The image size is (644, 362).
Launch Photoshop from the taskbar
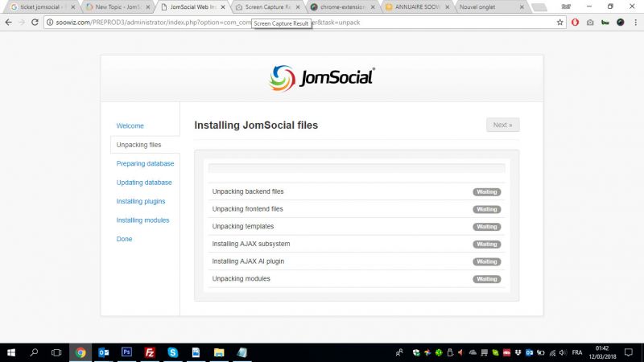click(126, 352)
